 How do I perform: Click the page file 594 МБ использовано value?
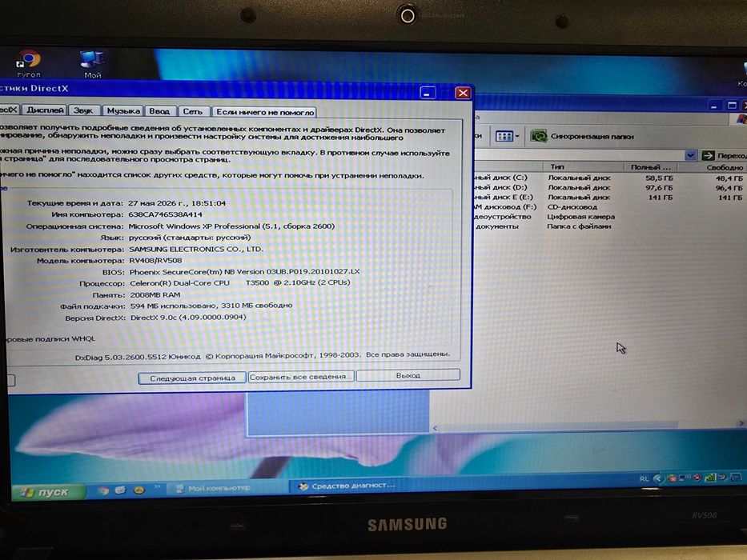click(211, 306)
